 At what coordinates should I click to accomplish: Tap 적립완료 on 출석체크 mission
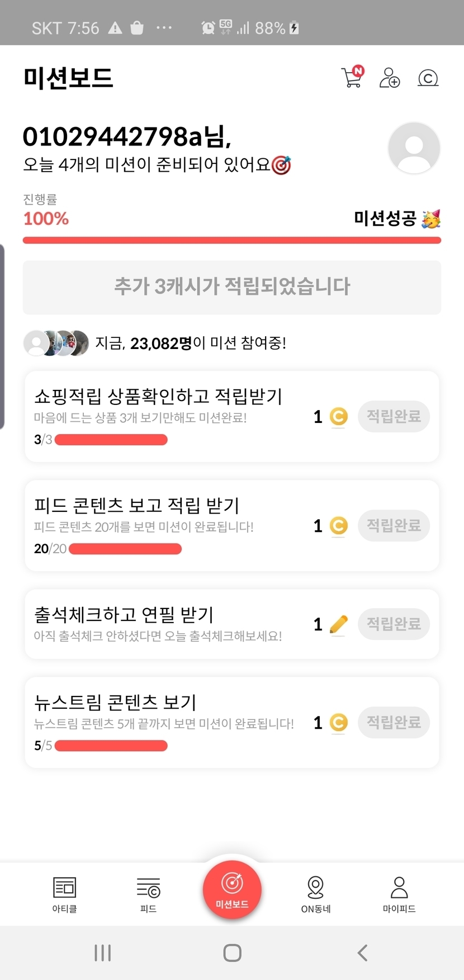[x=394, y=624]
